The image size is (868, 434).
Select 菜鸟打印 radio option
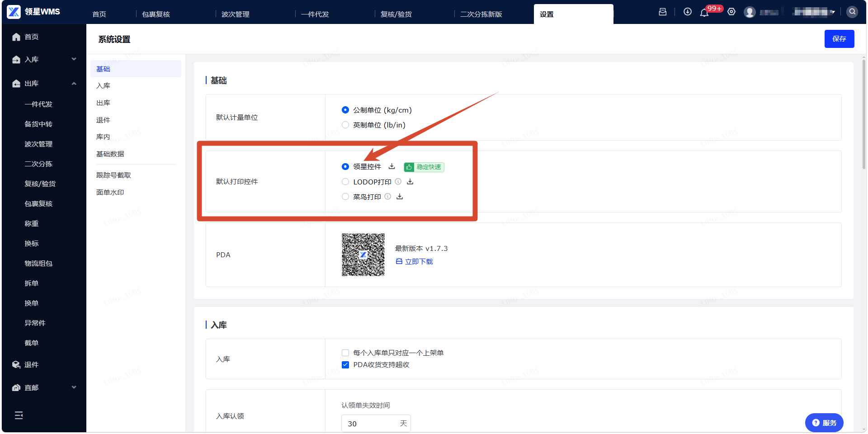tap(345, 197)
